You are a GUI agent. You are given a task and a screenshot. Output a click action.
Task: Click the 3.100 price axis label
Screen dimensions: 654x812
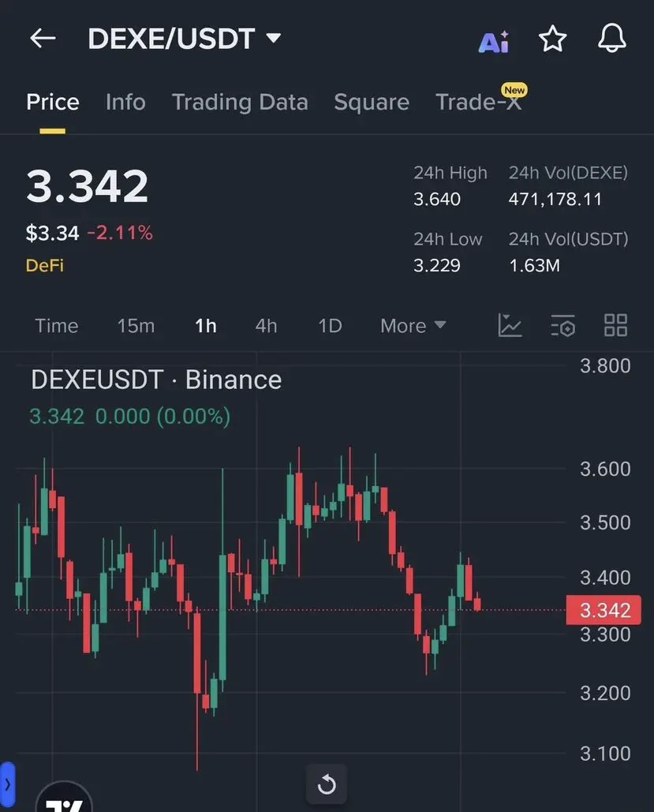[x=605, y=754]
